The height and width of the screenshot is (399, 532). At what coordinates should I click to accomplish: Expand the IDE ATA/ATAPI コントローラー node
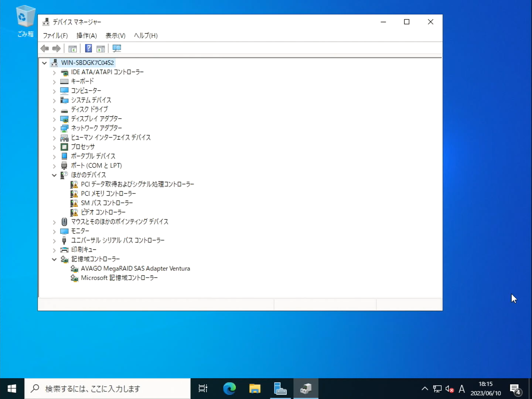click(x=54, y=72)
